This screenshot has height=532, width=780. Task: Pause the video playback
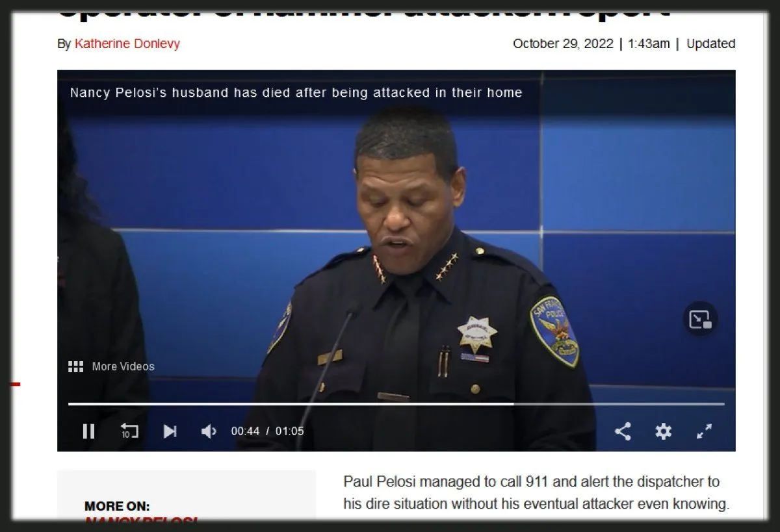tap(89, 431)
